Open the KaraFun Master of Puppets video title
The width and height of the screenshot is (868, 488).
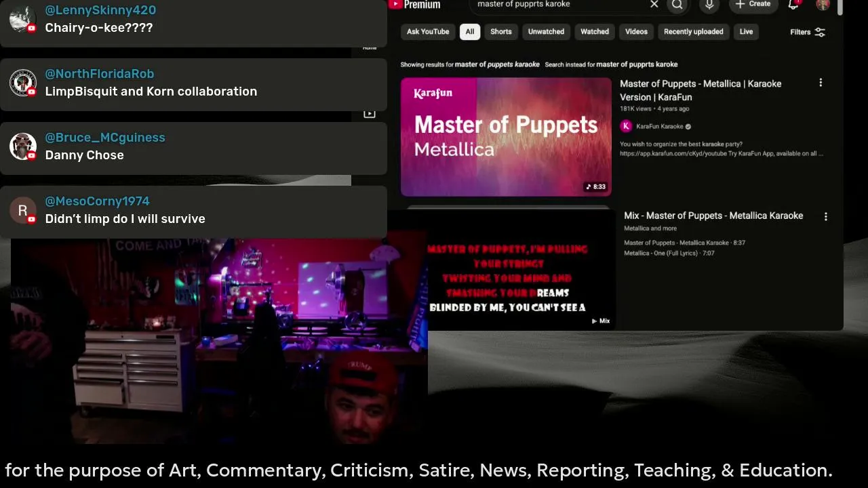(x=701, y=90)
